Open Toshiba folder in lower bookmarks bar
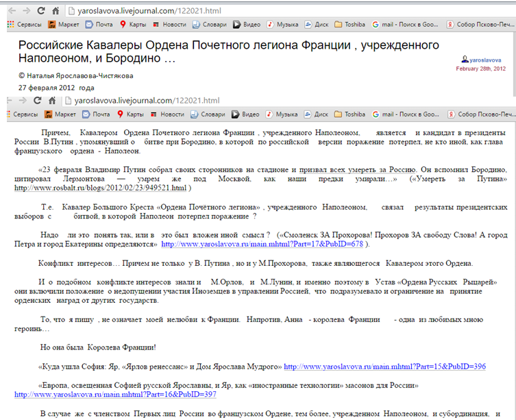Viewport: 516px width, 420px height. point(349,114)
